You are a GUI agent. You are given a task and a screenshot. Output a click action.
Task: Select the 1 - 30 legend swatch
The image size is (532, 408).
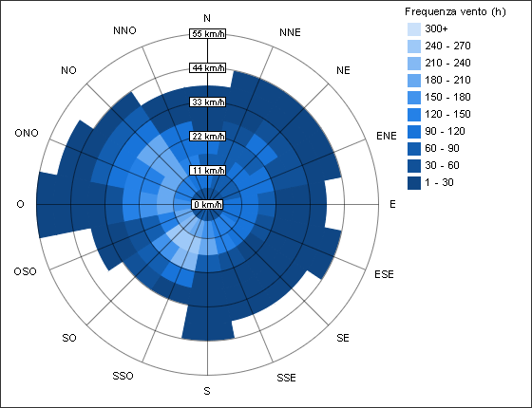pyautogui.click(x=414, y=183)
